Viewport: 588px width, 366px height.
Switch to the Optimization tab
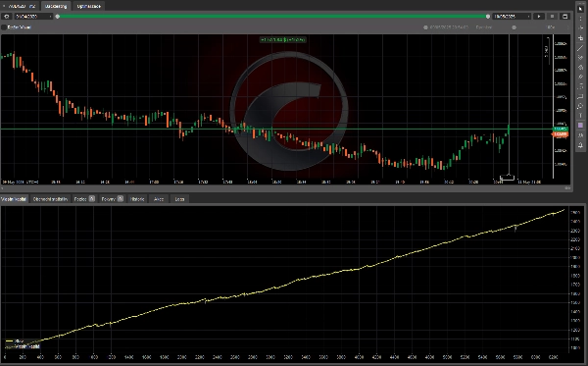pos(89,7)
